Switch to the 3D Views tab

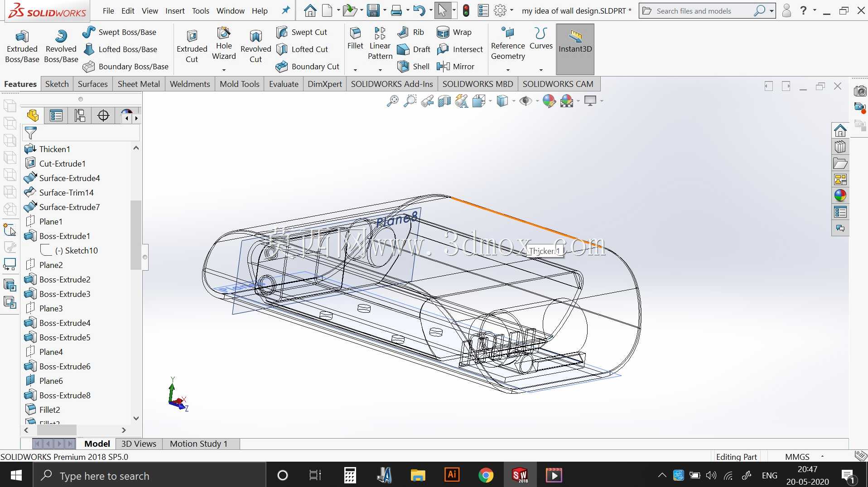(x=139, y=444)
